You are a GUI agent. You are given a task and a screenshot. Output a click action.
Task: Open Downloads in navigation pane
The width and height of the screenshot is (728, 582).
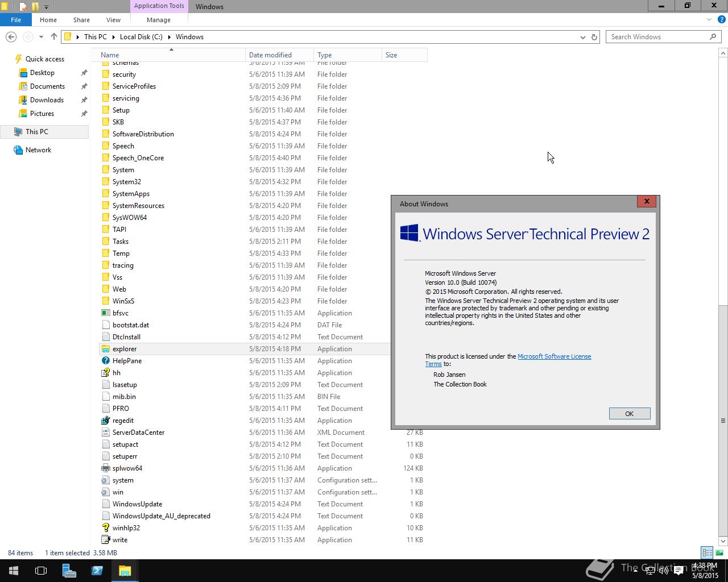pyautogui.click(x=47, y=100)
